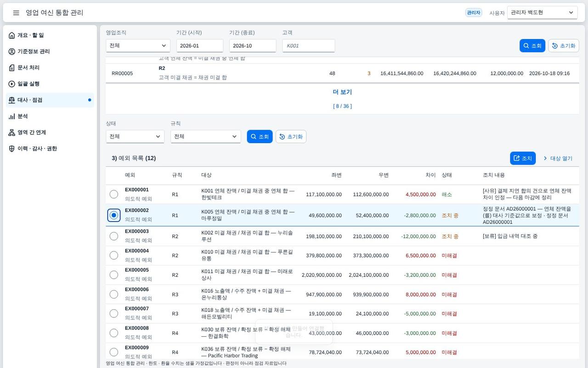Click 더 보기 to load more rows
This screenshot has width=588, height=368.
tap(342, 92)
